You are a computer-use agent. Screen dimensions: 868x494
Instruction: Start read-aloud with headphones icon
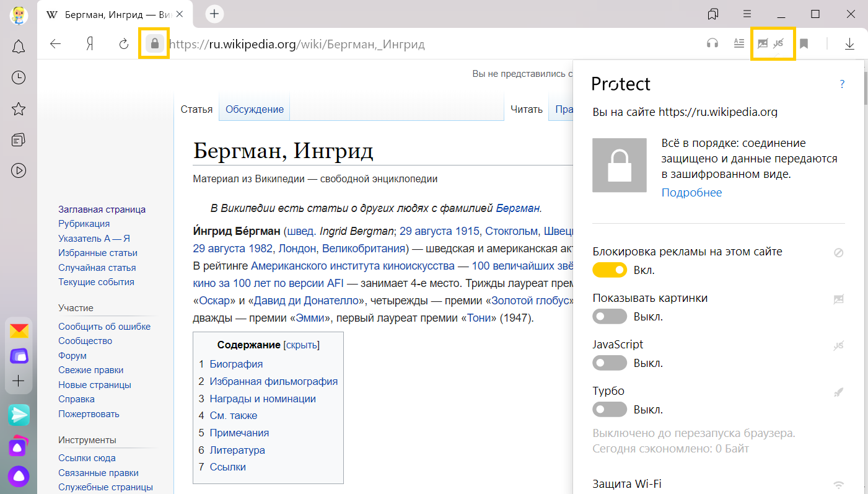coord(712,43)
